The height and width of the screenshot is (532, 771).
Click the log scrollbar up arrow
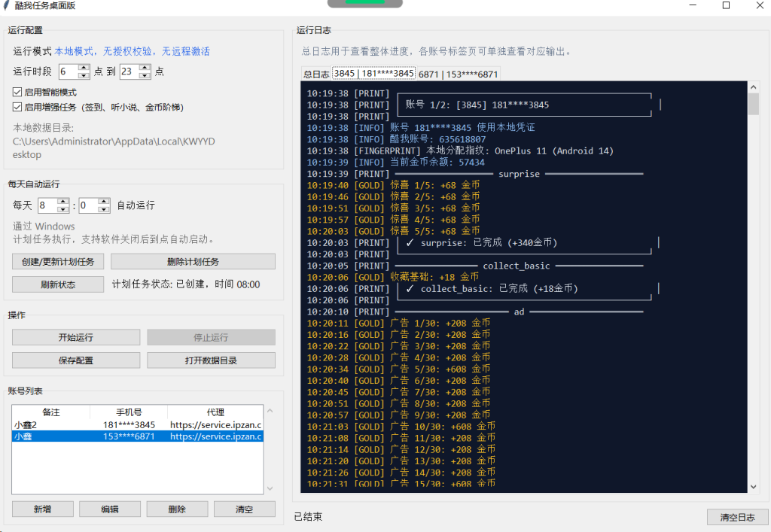click(x=754, y=87)
